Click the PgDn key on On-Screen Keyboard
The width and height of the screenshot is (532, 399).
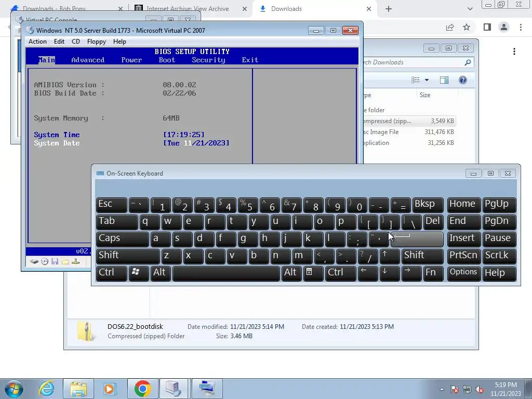tap(499, 222)
